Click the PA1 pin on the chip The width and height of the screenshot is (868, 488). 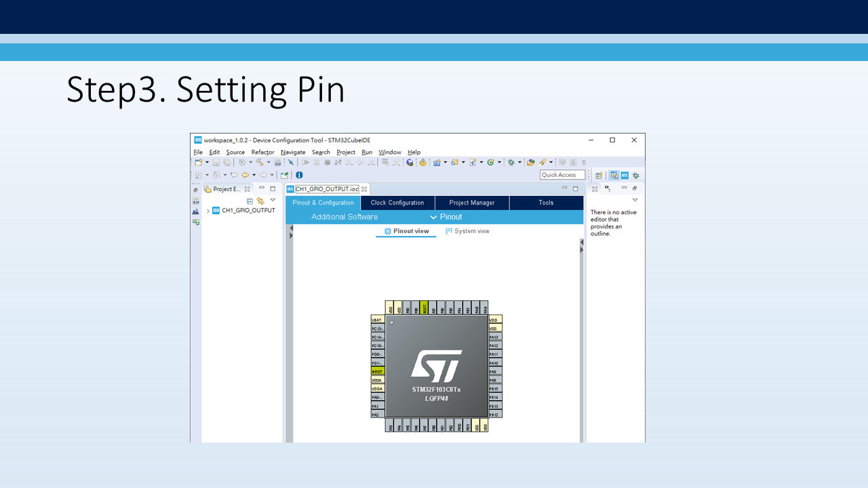pos(378,406)
